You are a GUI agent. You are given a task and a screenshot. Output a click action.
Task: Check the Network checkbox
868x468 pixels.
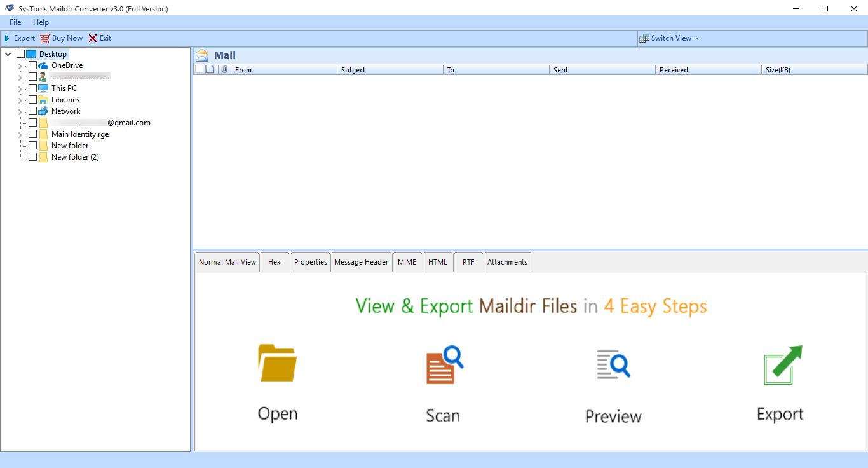[32, 111]
